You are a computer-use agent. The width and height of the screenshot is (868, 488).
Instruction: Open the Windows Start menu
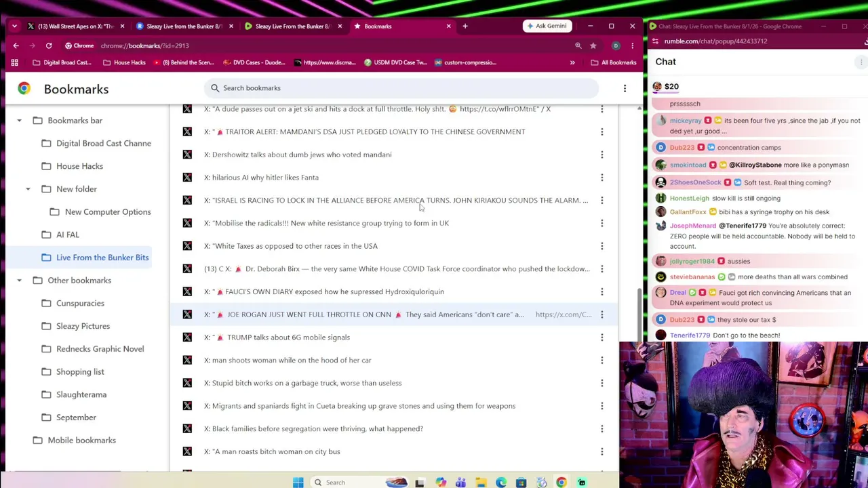pyautogui.click(x=298, y=482)
